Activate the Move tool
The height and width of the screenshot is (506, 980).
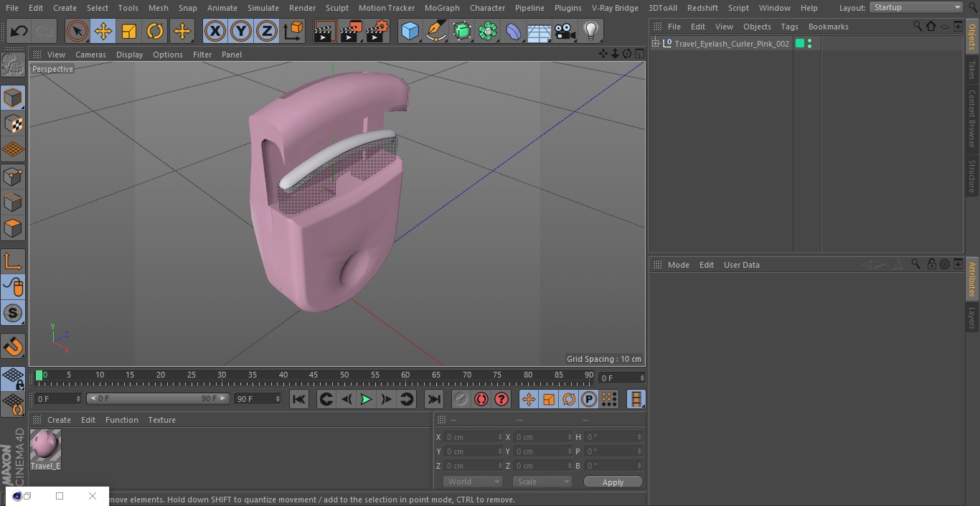(x=103, y=31)
